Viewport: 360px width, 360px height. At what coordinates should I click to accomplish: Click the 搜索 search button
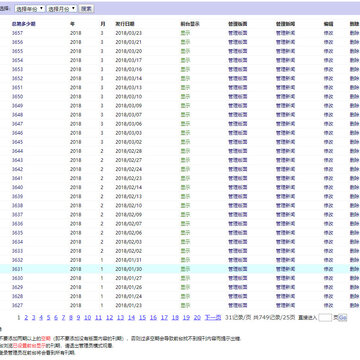[86, 9]
